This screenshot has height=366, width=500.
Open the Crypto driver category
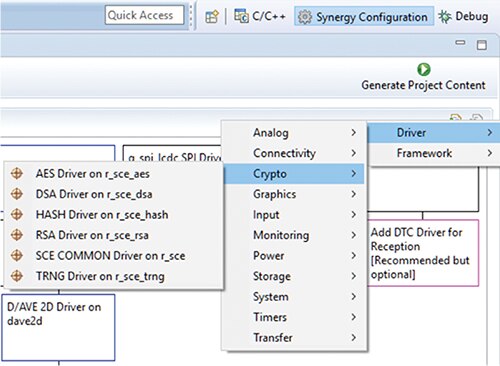pyautogui.click(x=294, y=174)
